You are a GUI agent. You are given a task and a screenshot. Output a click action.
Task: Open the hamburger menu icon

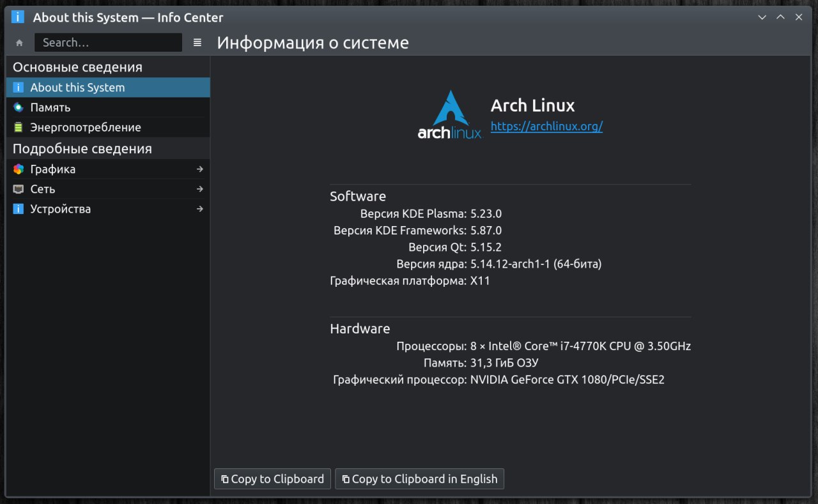click(197, 42)
